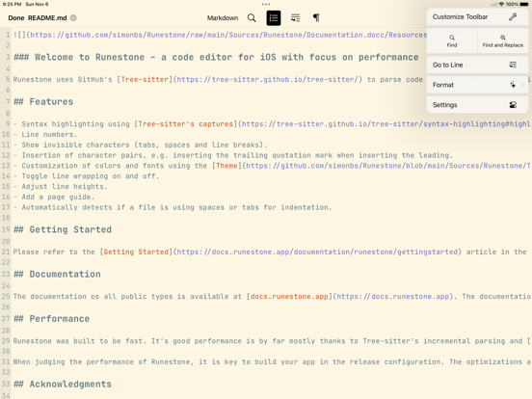Viewport: 532px width, 399px height.
Task: Tap the Done button
Action: tap(16, 18)
